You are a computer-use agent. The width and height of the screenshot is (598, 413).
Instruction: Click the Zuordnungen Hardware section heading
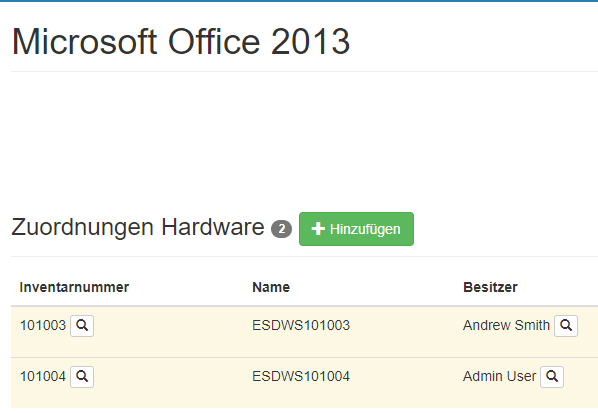pos(138,228)
